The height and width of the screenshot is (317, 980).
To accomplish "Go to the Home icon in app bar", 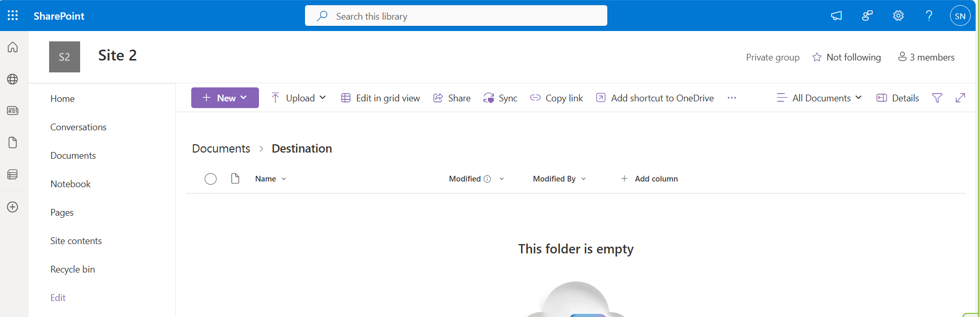I will [13, 47].
